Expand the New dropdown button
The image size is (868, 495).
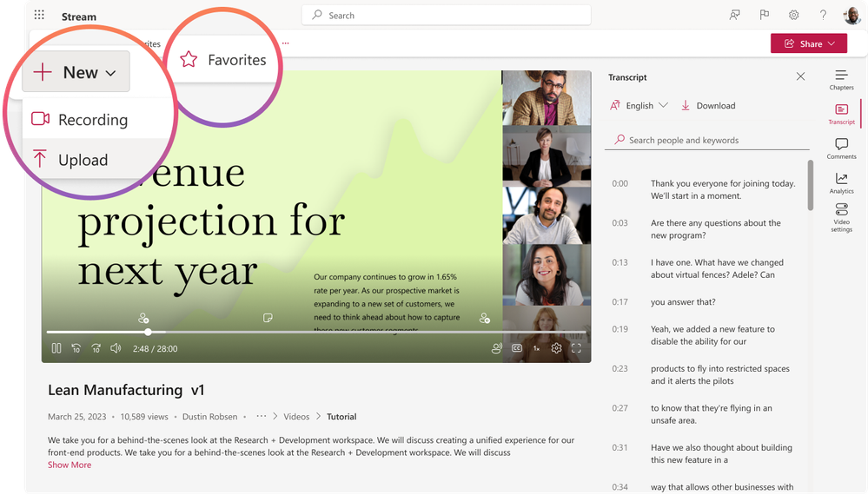76,72
